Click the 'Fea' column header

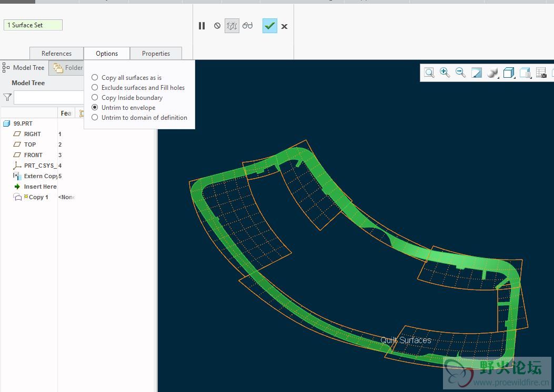[x=66, y=114]
